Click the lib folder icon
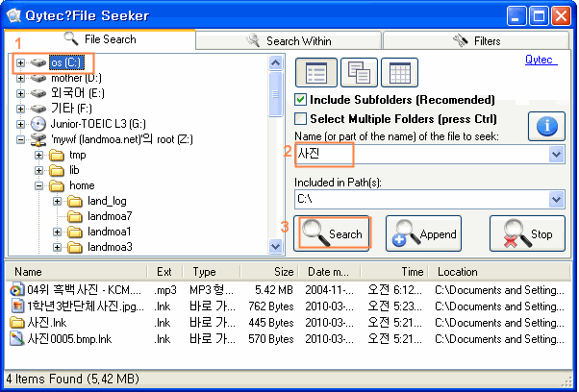 point(57,170)
